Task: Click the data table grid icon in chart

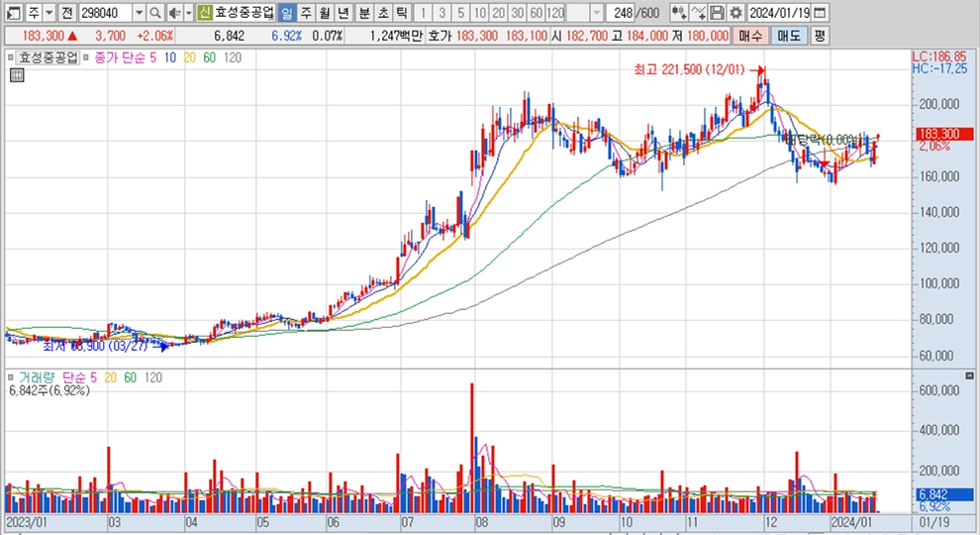Action: [x=17, y=75]
